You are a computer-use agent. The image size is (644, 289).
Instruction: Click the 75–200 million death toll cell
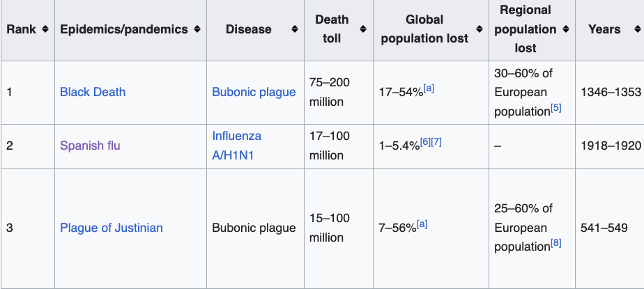[330, 92]
